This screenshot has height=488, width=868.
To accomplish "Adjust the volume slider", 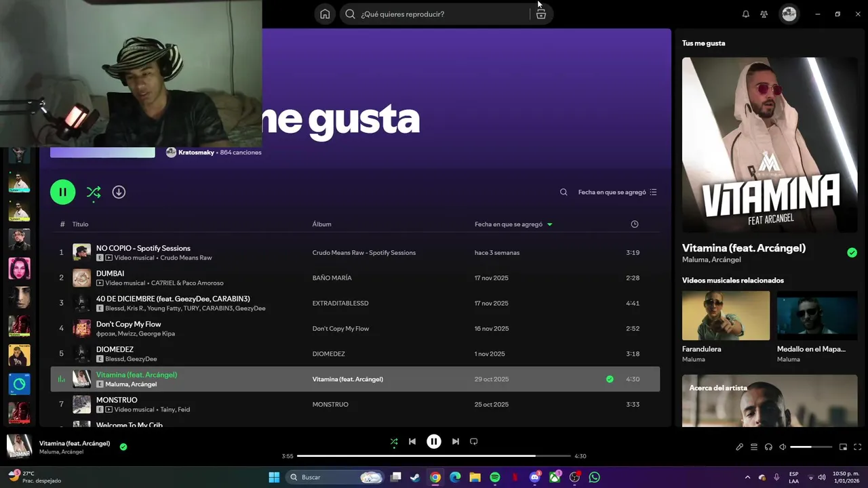I will [811, 447].
